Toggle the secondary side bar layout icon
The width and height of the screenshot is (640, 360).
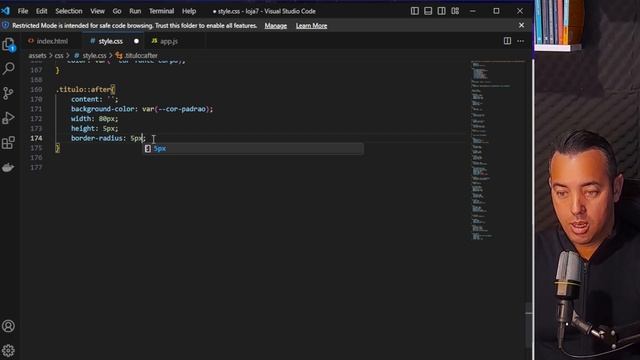tap(441, 11)
